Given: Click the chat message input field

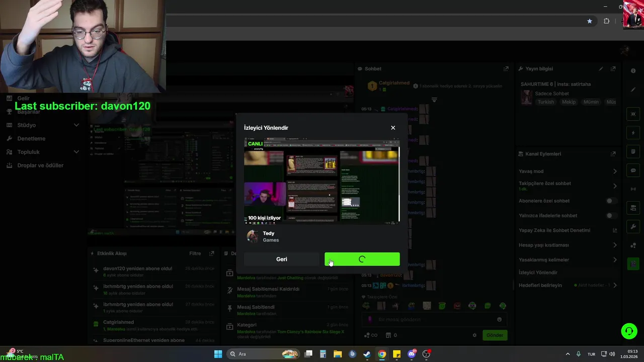Looking at the screenshot, I should tap(434, 319).
